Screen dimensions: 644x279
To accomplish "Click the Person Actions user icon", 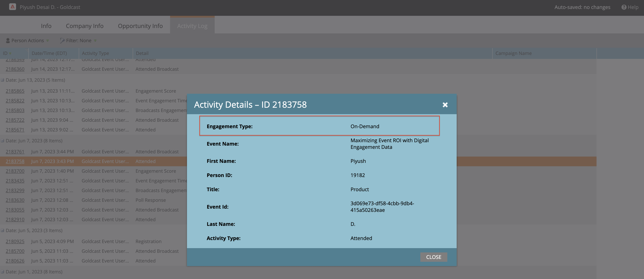I will pyautogui.click(x=8, y=40).
